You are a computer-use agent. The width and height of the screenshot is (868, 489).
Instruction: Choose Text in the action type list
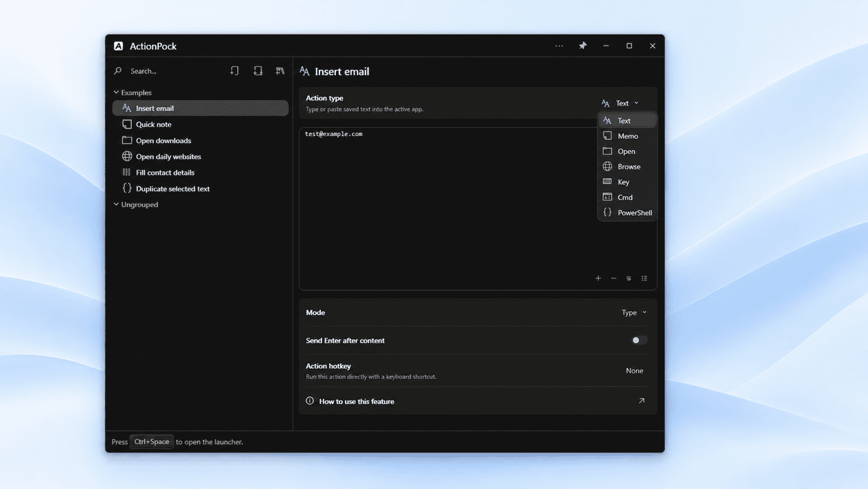(627, 121)
